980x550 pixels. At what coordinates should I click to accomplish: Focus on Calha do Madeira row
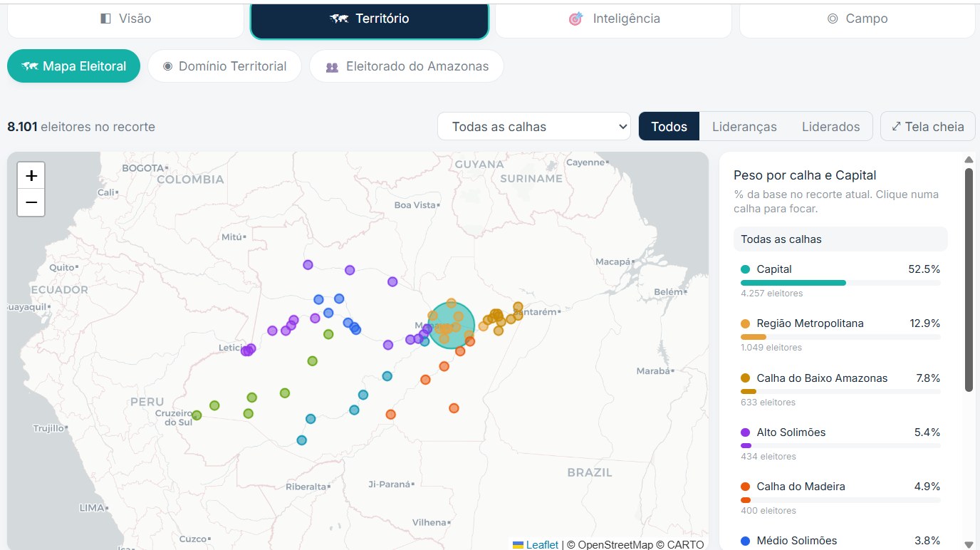(x=840, y=497)
